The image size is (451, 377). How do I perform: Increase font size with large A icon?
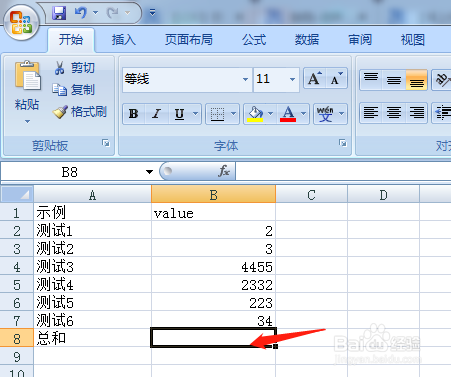(x=315, y=79)
